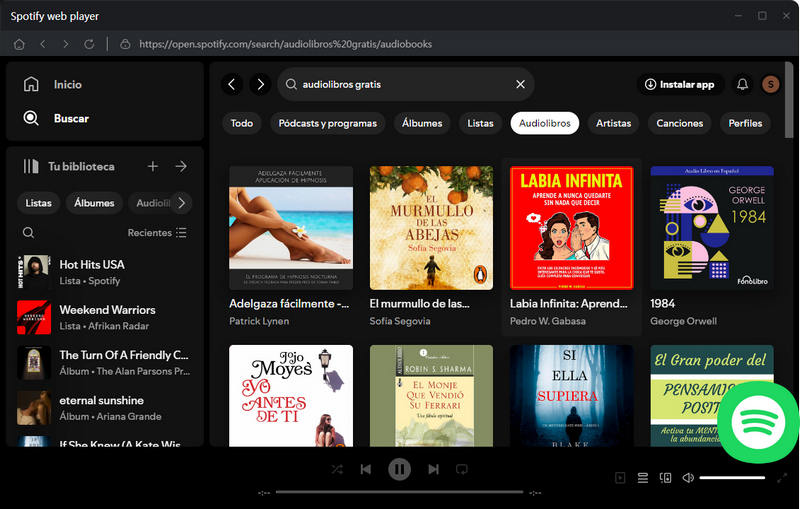Image resolution: width=800 pixels, height=509 pixels.
Task: Open The Turn Of A Friendly Card album
Action: pyautogui.click(x=105, y=363)
